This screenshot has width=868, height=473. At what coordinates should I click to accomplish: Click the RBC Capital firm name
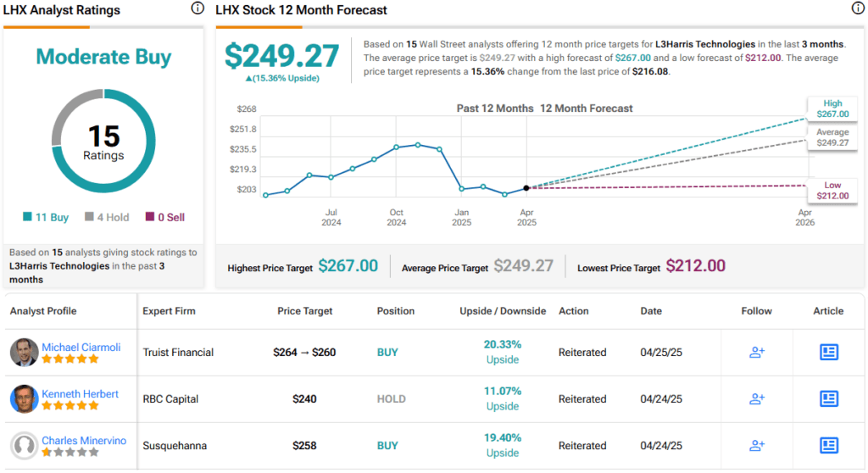point(170,398)
